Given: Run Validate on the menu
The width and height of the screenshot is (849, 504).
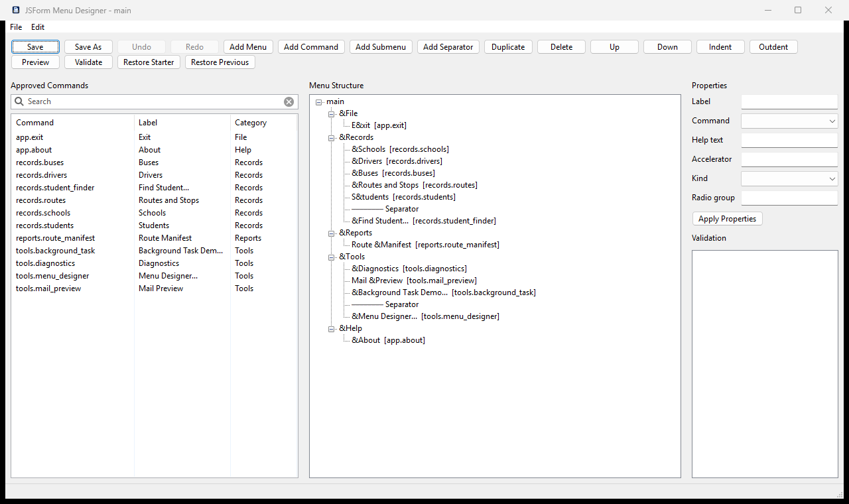Looking at the screenshot, I should (x=88, y=62).
